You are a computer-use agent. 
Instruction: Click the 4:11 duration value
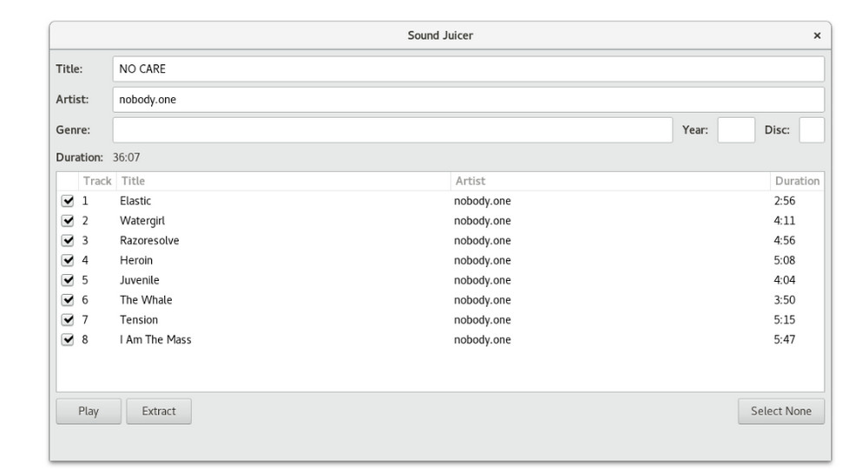point(785,220)
